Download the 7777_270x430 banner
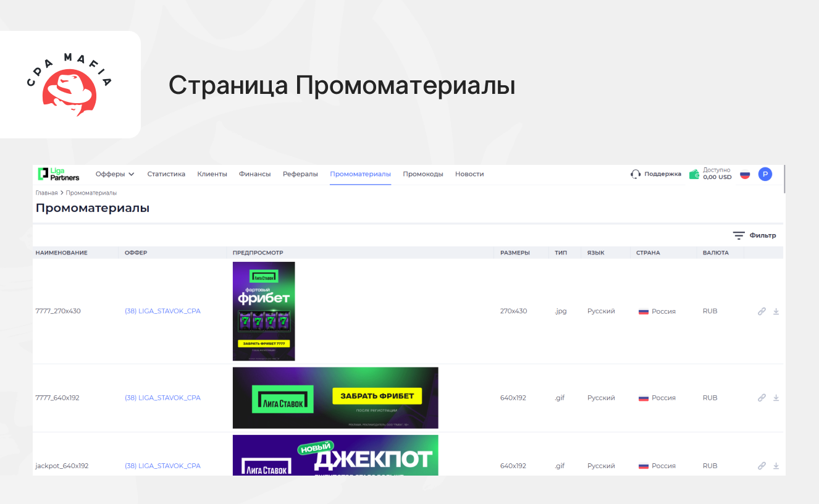This screenshot has width=819, height=504. click(x=776, y=311)
